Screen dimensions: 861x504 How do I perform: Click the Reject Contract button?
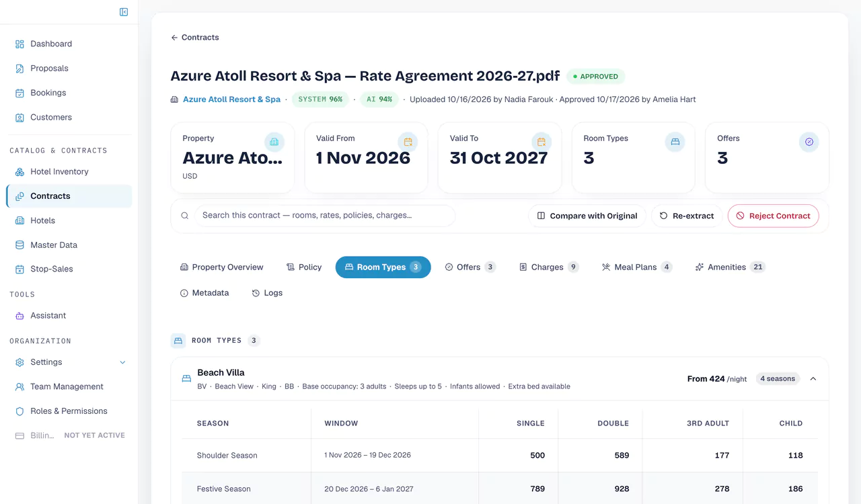click(773, 216)
